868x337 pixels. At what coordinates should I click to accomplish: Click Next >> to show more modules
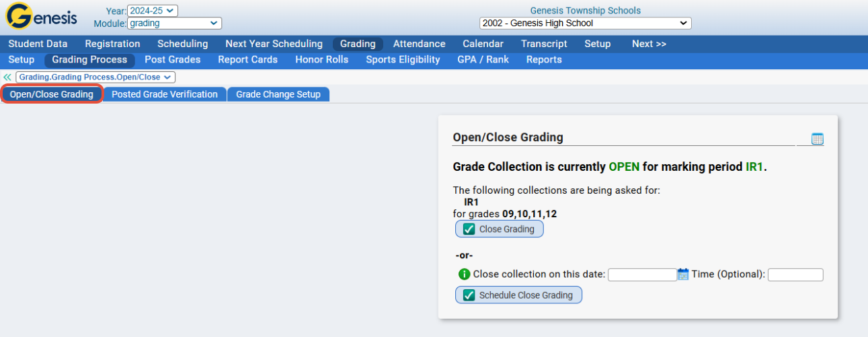click(x=649, y=44)
